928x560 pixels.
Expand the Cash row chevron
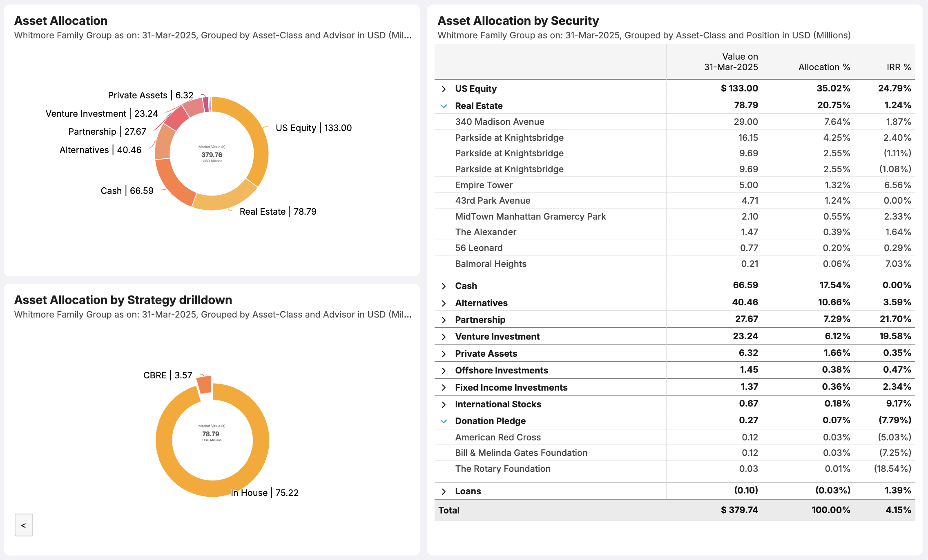coord(444,286)
